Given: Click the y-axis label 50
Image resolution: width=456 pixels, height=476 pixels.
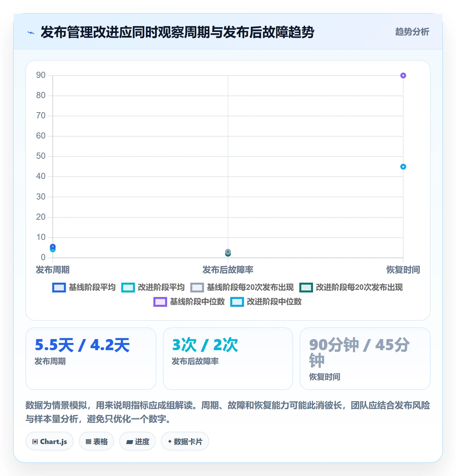Looking at the screenshot, I should (x=41, y=156).
